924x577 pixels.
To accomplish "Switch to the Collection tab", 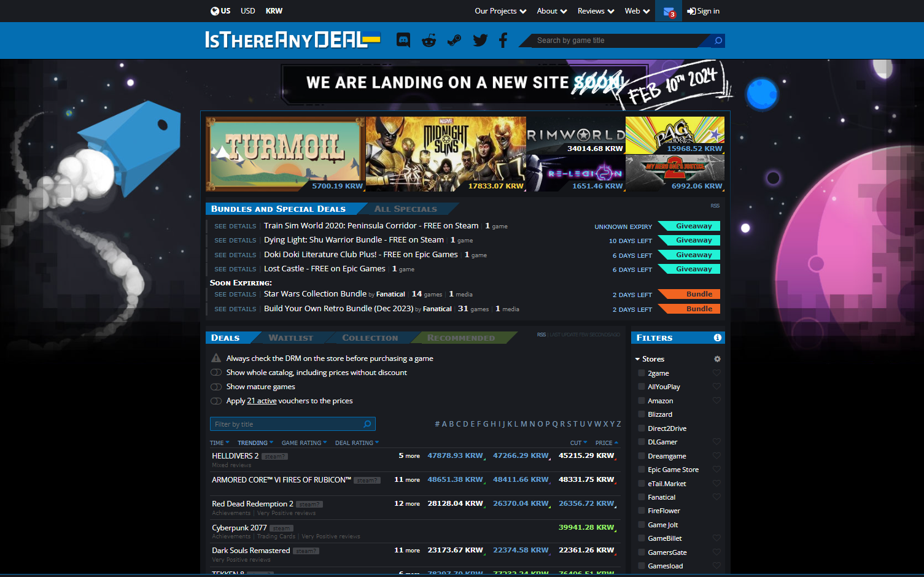I will (x=370, y=338).
